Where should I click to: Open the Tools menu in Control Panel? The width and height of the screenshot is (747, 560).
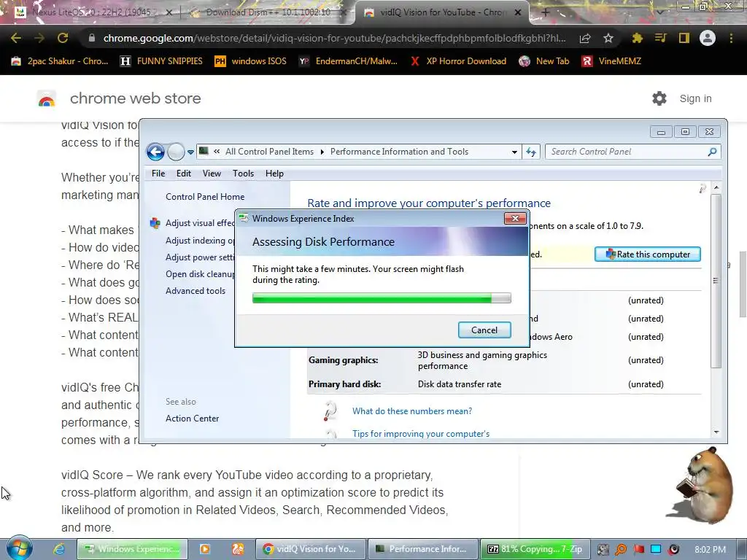click(243, 174)
